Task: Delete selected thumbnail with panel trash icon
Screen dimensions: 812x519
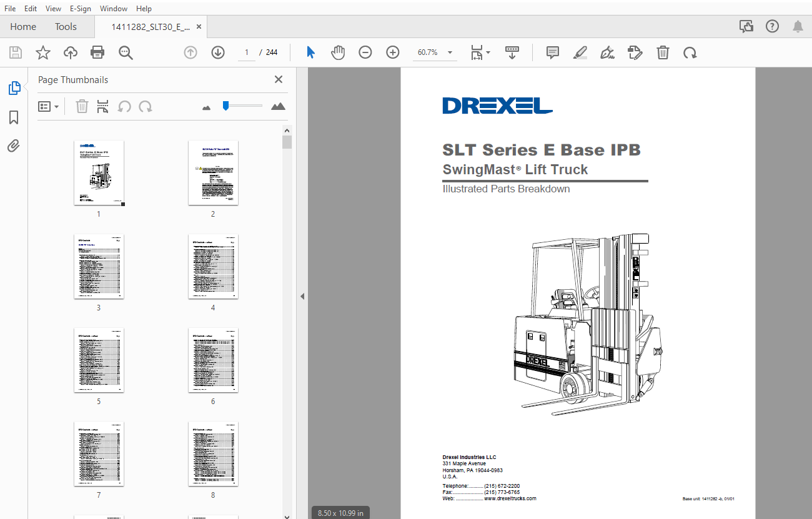Action: [x=82, y=106]
